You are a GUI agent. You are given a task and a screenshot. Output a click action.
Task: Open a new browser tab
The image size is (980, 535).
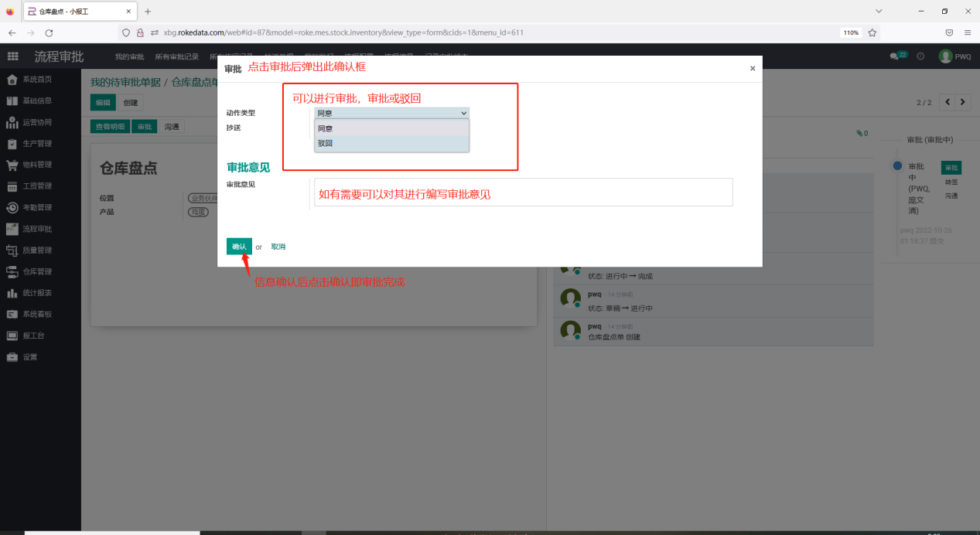[148, 12]
